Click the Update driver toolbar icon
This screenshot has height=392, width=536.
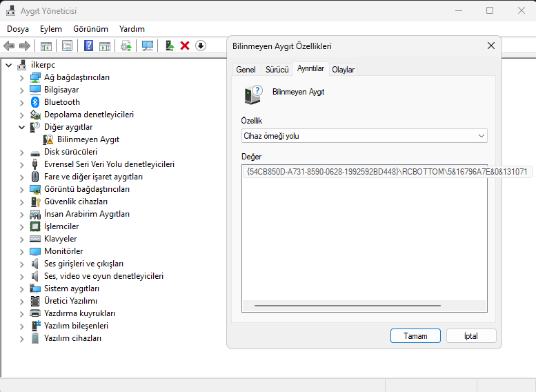(126, 46)
